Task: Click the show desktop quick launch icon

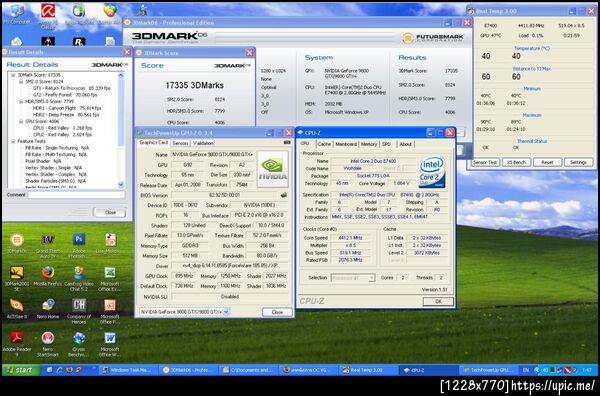Action: tap(49, 370)
